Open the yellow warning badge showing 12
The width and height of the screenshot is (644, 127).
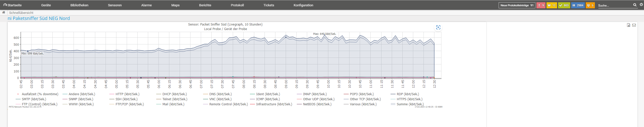(552, 5)
